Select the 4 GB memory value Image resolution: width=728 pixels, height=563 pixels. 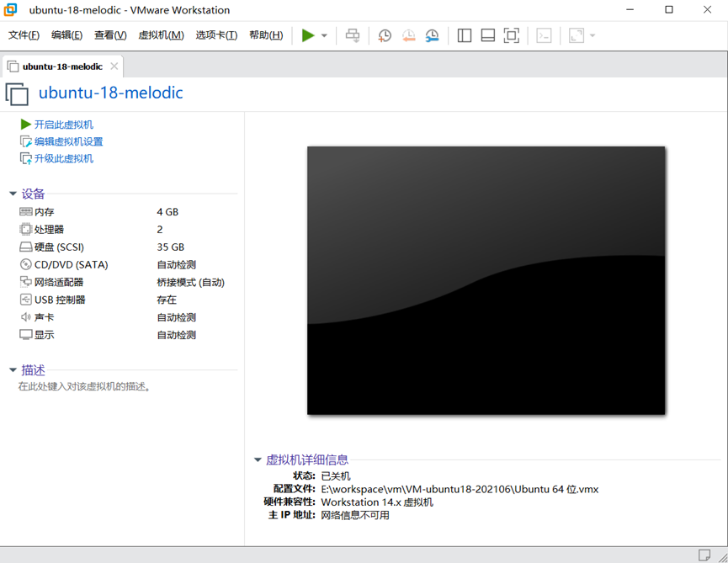167,212
